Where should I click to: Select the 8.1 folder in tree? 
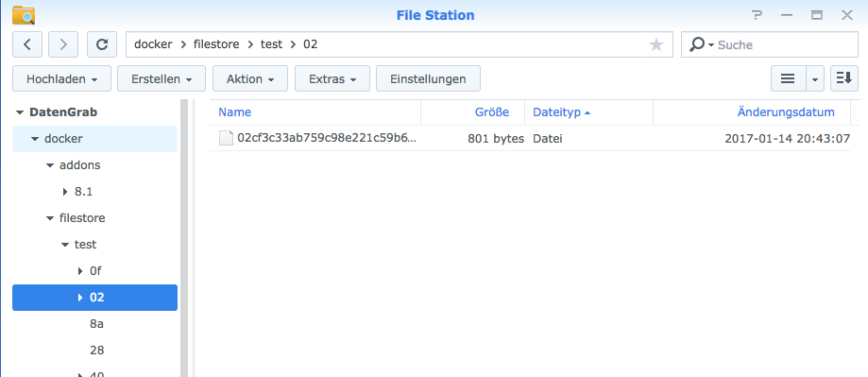coord(83,192)
